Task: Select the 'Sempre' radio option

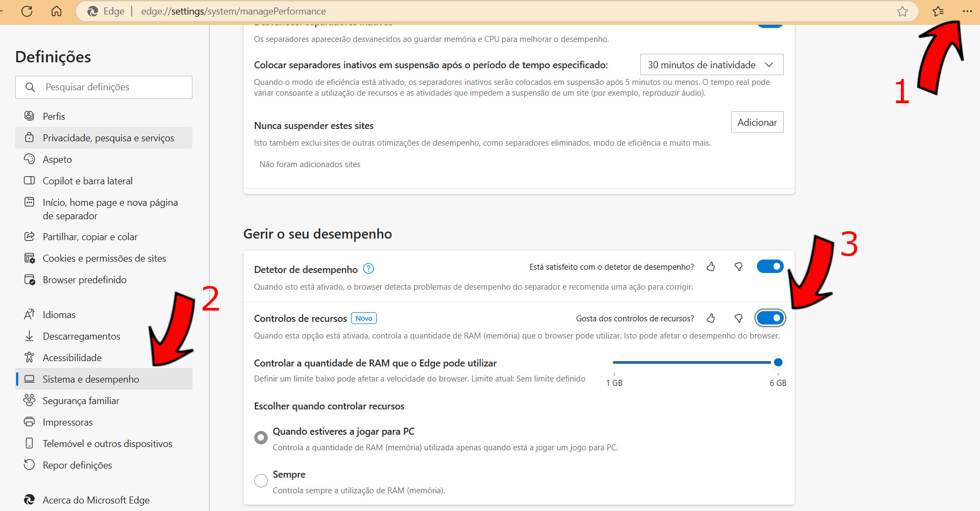Action: (x=261, y=480)
